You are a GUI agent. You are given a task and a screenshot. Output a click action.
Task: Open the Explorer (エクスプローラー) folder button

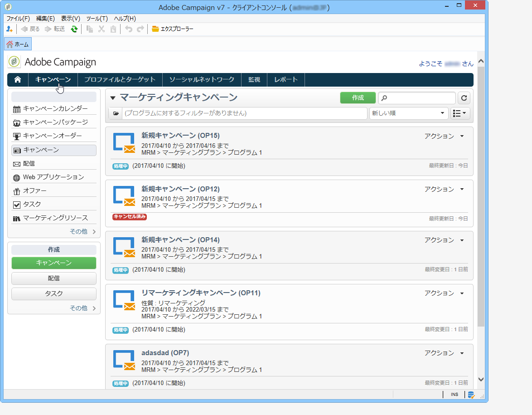(x=173, y=29)
